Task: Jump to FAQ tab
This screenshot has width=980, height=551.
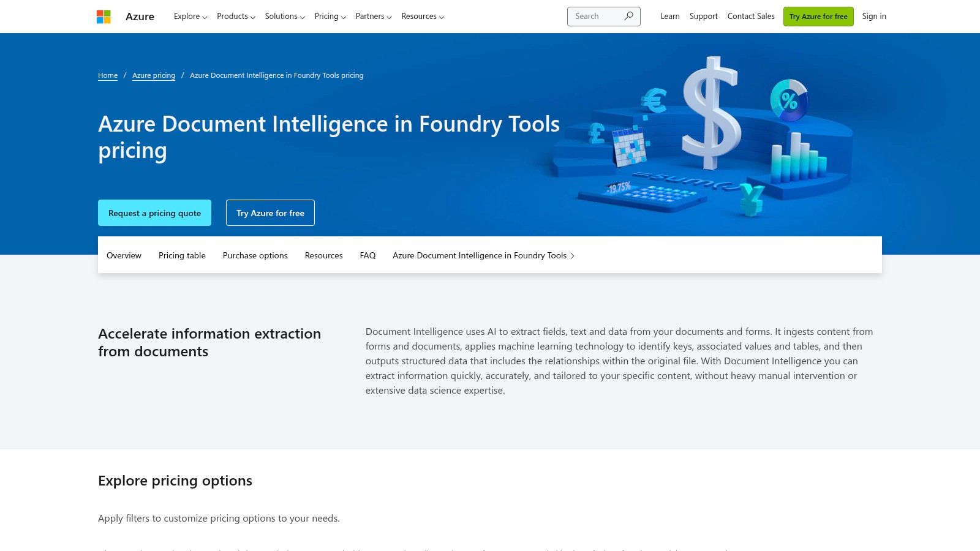Action: [367, 255]
